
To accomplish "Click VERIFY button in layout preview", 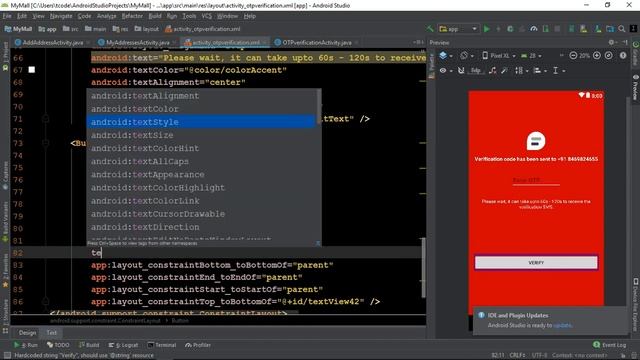I will pyautogui.click(x=536, y=262).
